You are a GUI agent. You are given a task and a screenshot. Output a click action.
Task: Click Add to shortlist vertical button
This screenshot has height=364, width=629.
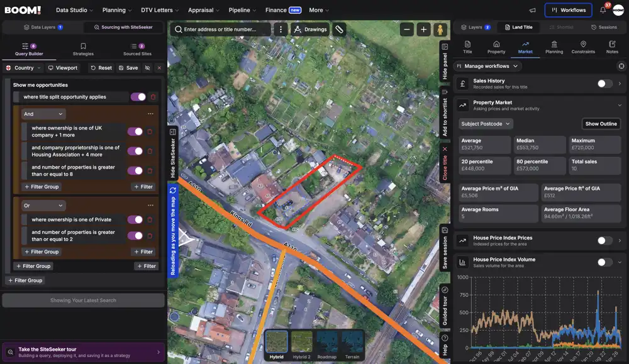pos(445,113)
